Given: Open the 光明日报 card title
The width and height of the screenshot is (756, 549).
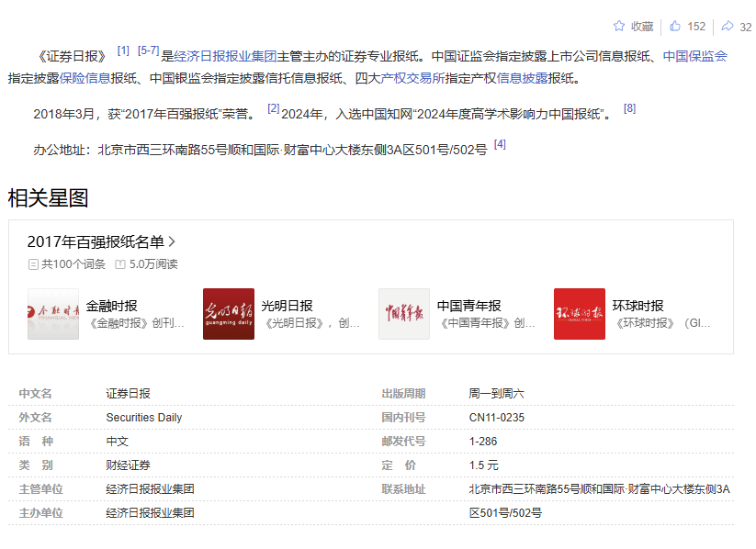Looking at the screenshot, I should (287, 306).
